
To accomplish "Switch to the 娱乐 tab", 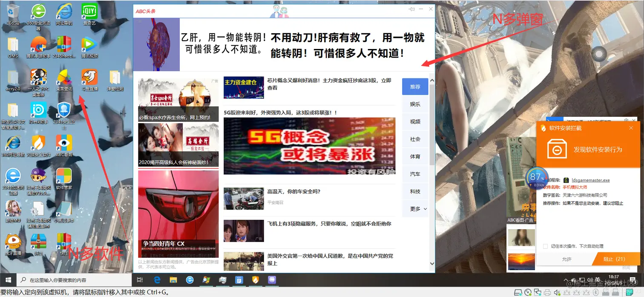I will (x=415, y=104).
